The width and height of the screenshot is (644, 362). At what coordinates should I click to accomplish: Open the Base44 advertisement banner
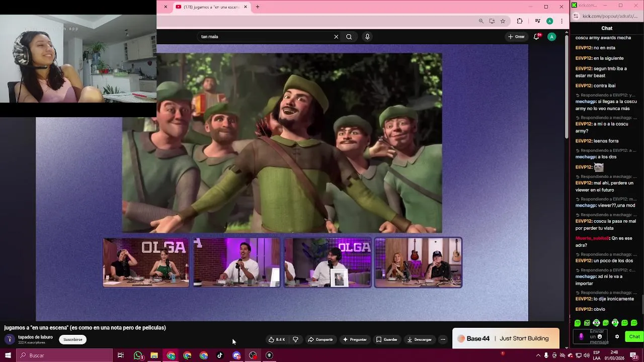point(506,338)
